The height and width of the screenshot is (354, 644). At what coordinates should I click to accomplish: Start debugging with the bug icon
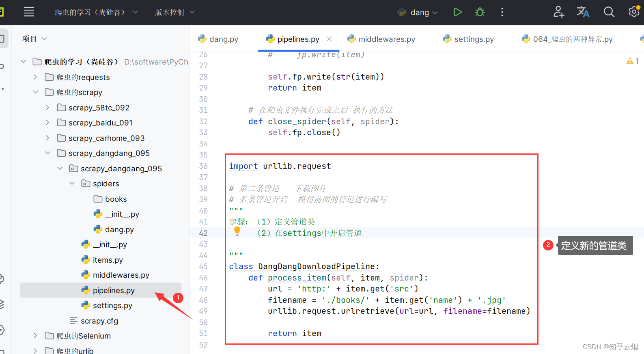tap(480, 12)
